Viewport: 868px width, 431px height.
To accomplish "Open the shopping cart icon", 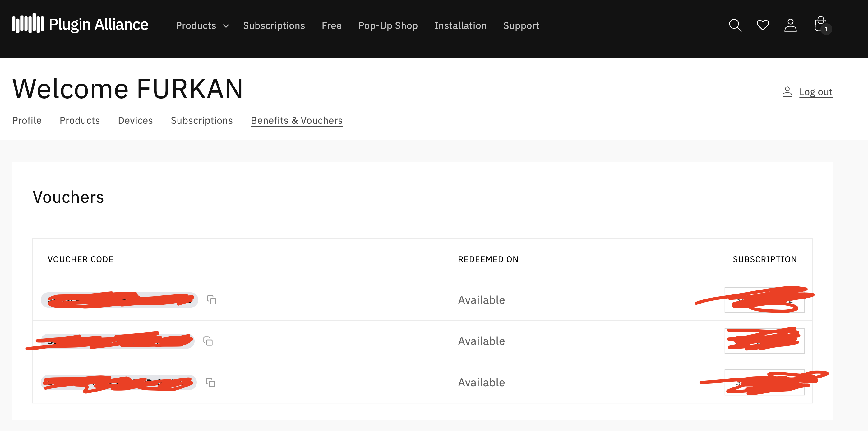I will pyautogui.click(x=821, y=25).
